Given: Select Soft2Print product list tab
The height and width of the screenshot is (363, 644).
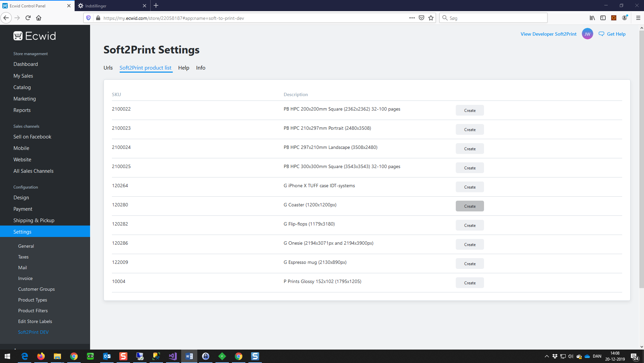Looking at the screenshot, I should pos(146,68).
